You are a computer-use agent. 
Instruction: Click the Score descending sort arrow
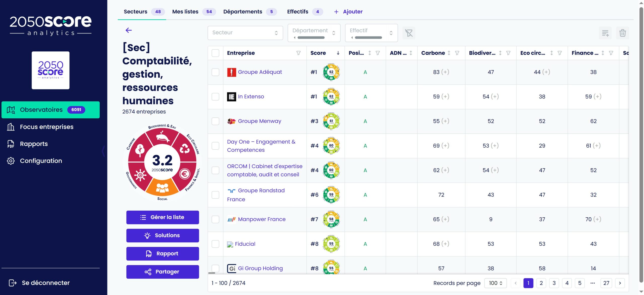pyautogui.click(x=338, y=53)
